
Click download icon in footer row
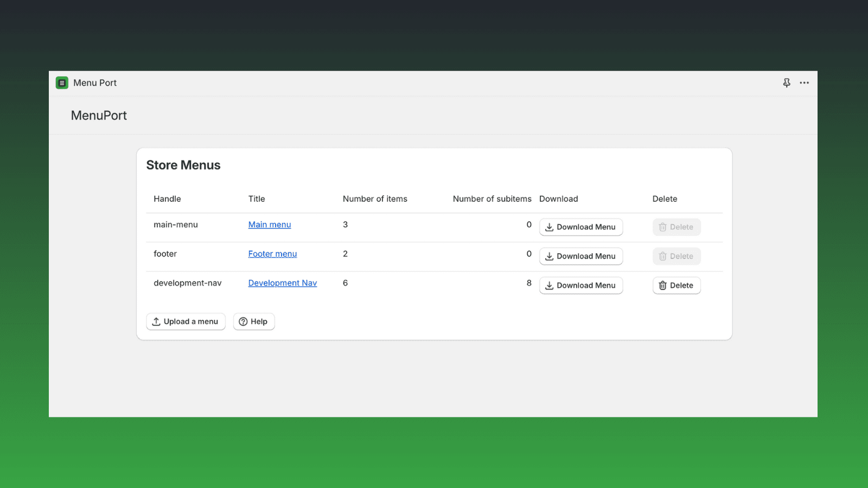click(x=549, y=256)
